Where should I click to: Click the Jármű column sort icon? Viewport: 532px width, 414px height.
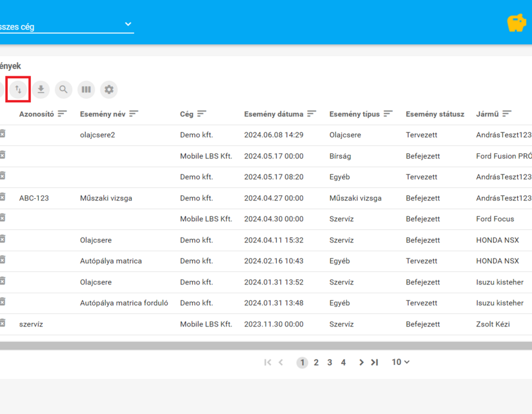[x=507, y=114]
